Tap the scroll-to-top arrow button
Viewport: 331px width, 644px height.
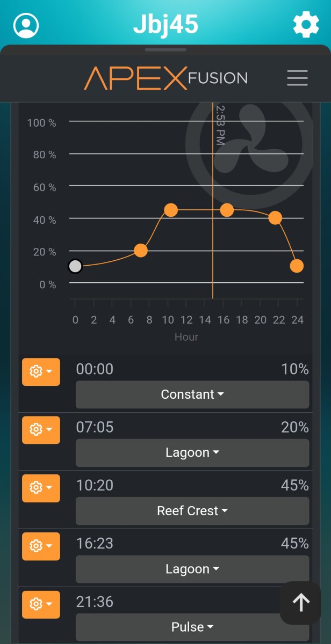(300, 603)
